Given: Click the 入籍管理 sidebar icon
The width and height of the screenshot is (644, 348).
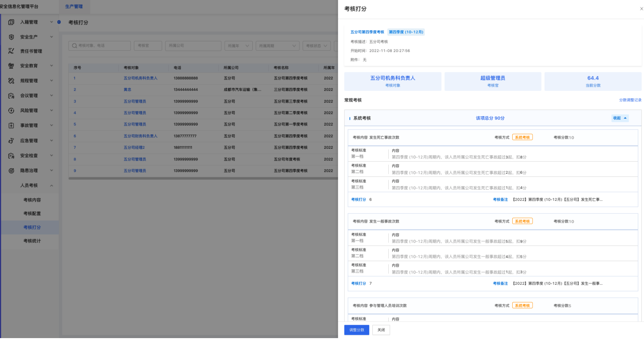Looking at the screenshot, I should [12, 22].
